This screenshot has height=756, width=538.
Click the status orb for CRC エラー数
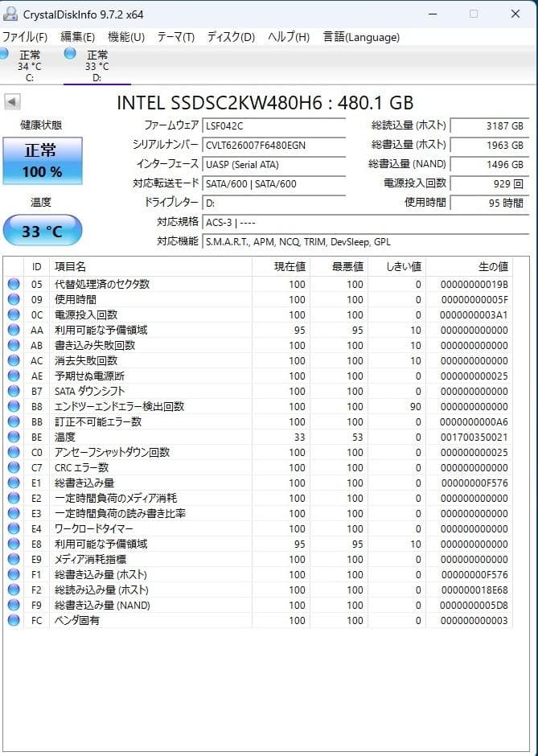[14, 468]
